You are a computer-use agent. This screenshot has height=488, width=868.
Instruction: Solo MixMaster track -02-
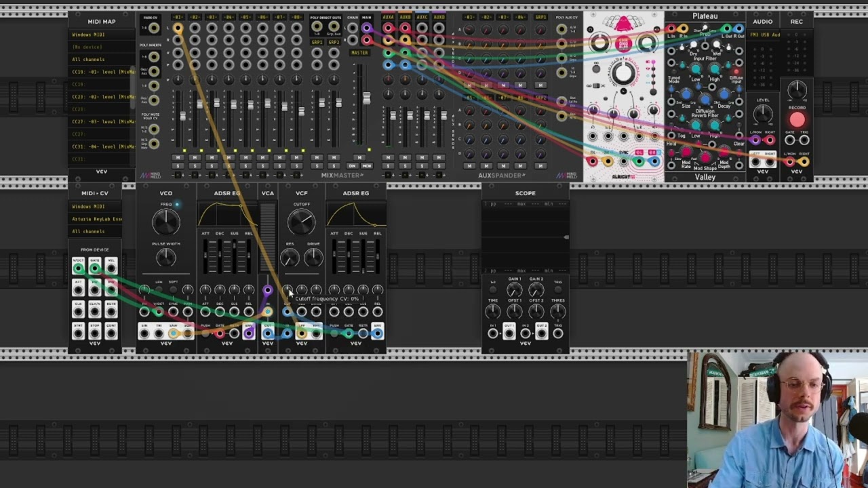coord(195,166)
